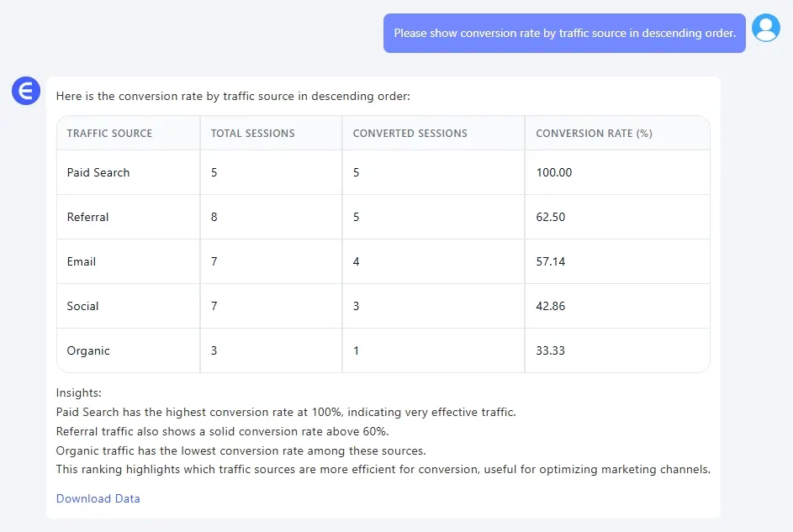Click the Organic traffic source cell
This screenshot has width=793, height=532.
point(88,350)
